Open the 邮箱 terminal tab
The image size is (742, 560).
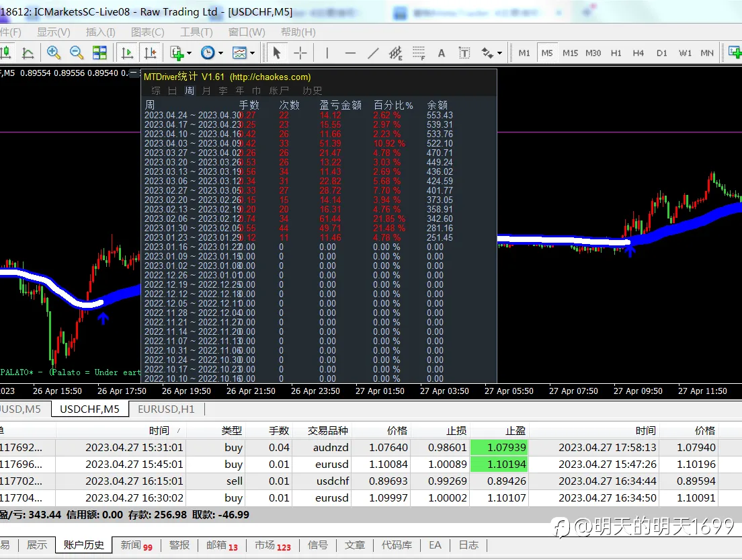tap(222, 545)
